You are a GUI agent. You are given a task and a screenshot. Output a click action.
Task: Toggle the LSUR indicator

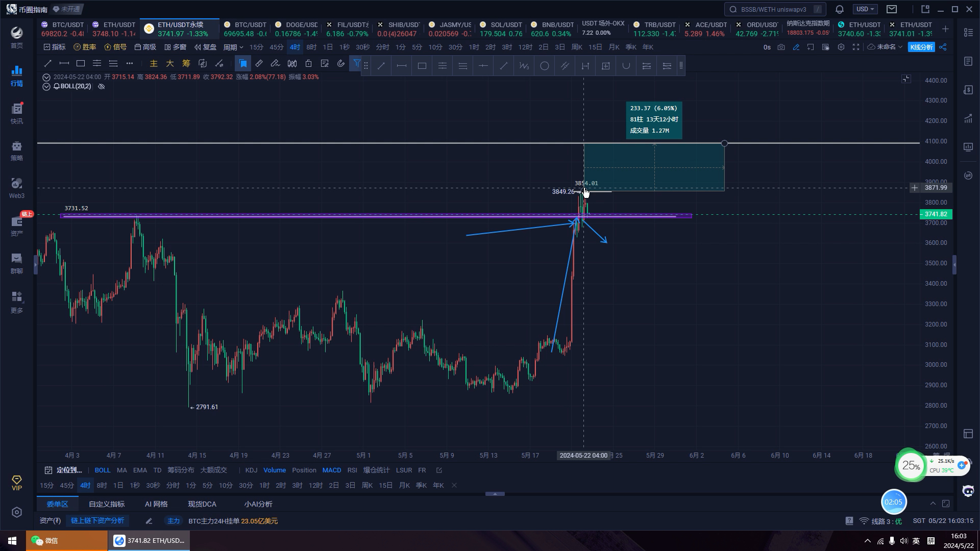[404, 470]
